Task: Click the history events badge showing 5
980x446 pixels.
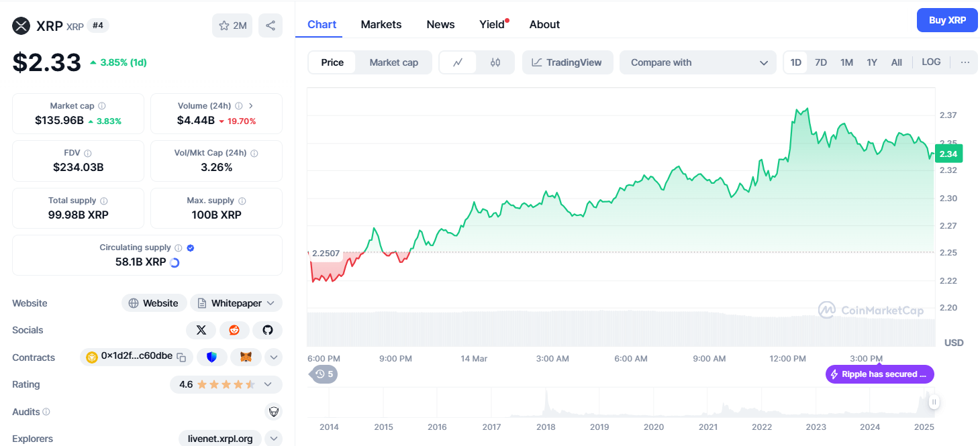Action: 324,374
